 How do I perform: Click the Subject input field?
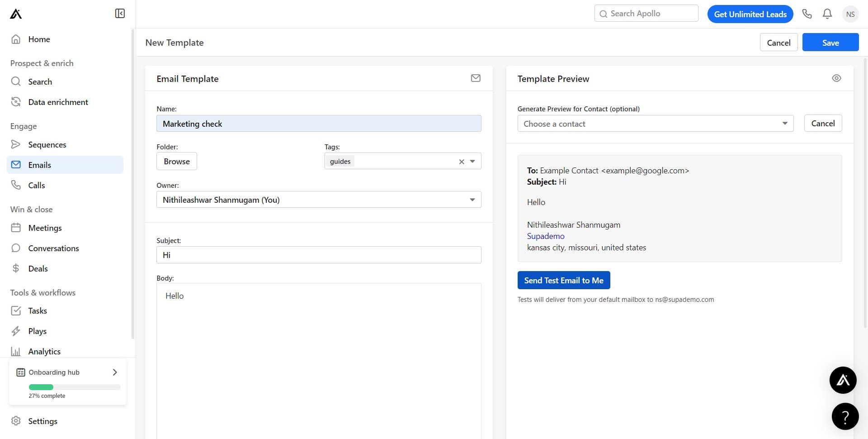(x=319, y=255)
